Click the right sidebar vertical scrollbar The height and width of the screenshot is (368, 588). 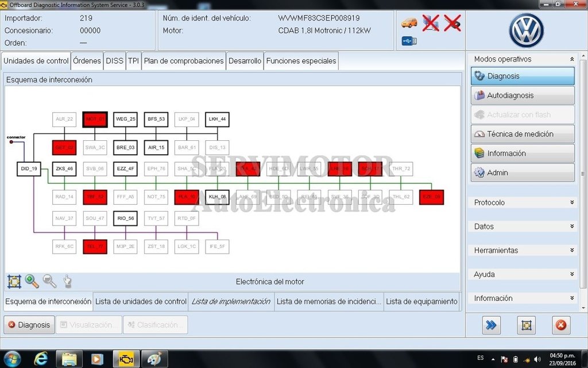tap(583, 174)
